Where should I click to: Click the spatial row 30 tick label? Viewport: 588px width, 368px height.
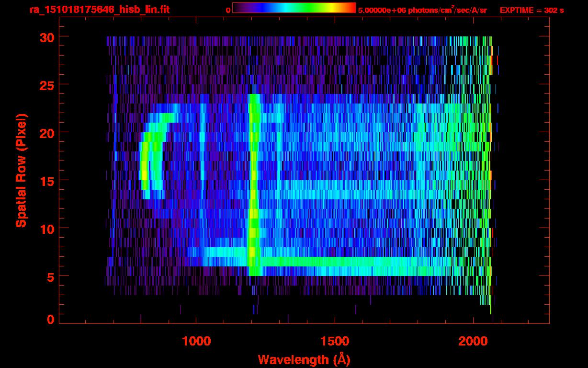tap(46, 37)
